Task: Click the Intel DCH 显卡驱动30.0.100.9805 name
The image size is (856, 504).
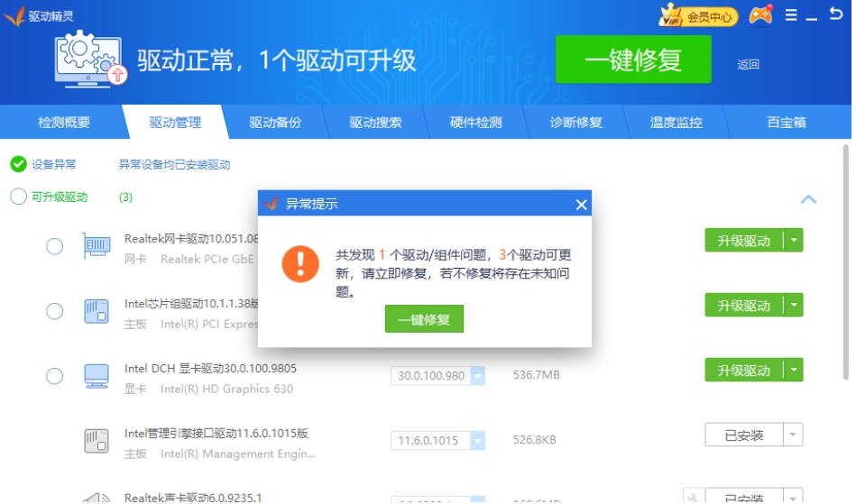Action: (x=210, y=368)
